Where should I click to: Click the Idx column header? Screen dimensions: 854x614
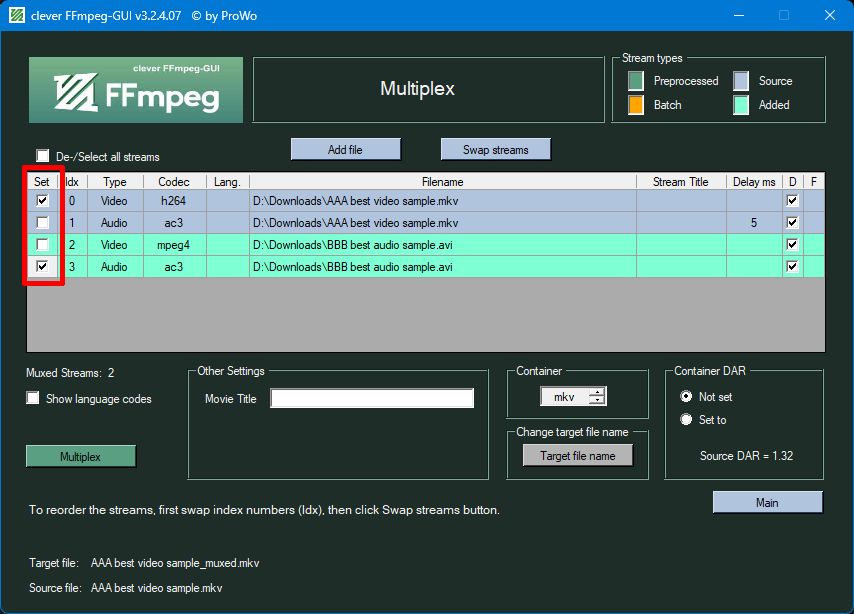pos(72,181)
